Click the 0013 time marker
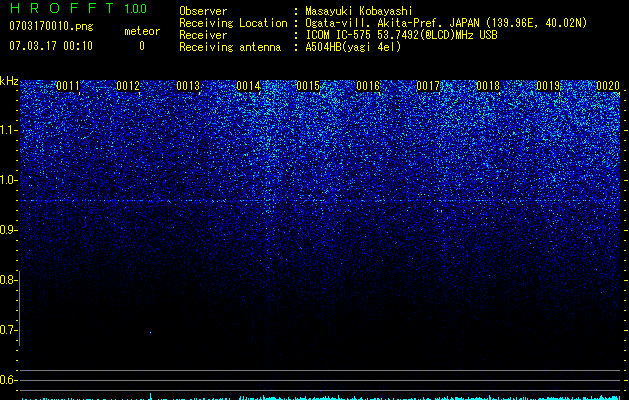 tap(188, 86)
